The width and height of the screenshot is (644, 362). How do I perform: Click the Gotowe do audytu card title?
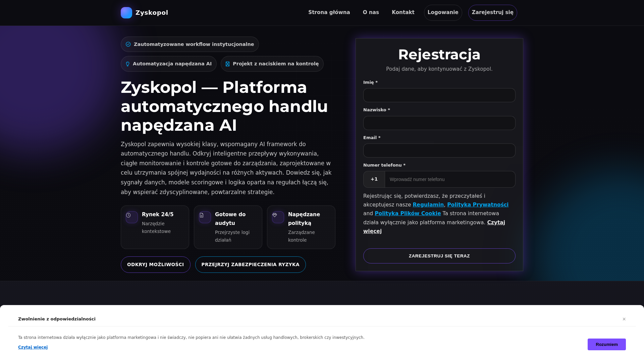point(230,219)
